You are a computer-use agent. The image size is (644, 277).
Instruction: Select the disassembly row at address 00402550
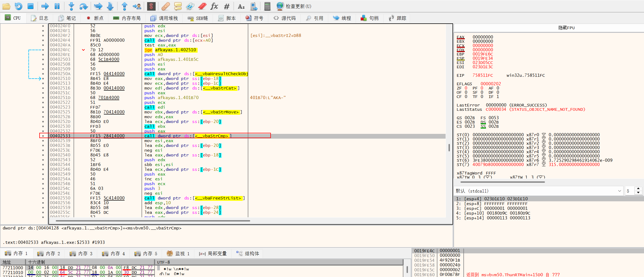point(247,198)
